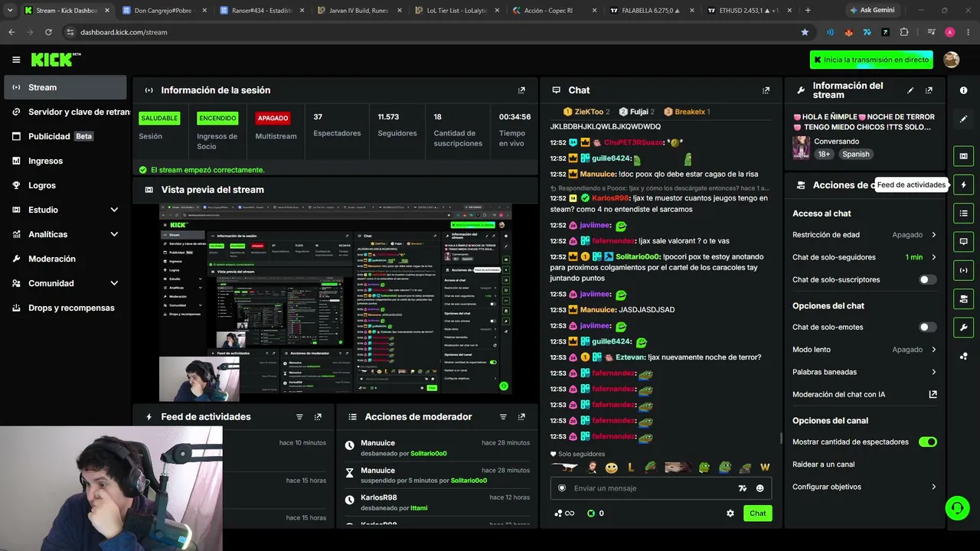The width and height of the screenshot is (980, 551).
Task: Open Moderación del chat con IA link
Action: click(864, 395)
